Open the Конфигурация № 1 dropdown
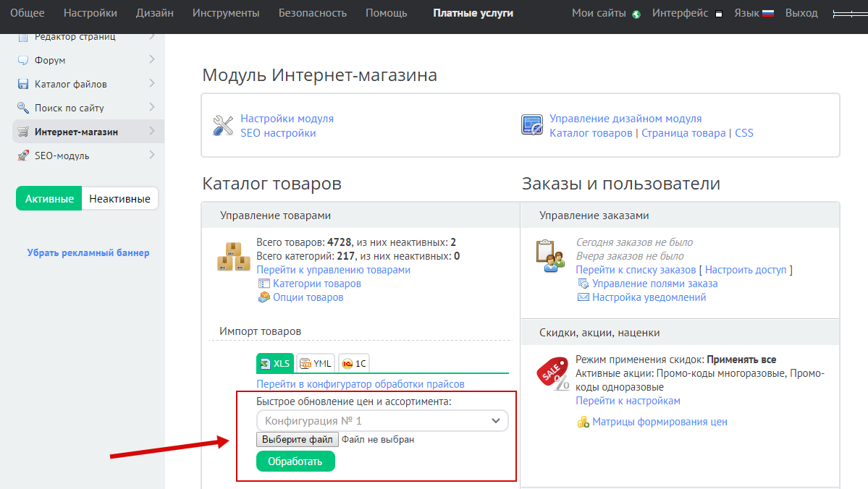 [x=382, y=420]
